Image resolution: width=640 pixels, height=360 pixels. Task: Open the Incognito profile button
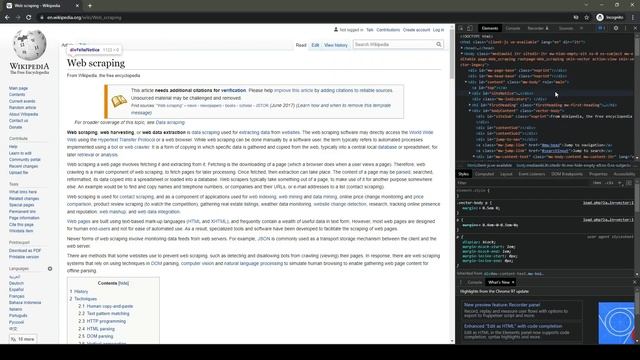(610, 18)
